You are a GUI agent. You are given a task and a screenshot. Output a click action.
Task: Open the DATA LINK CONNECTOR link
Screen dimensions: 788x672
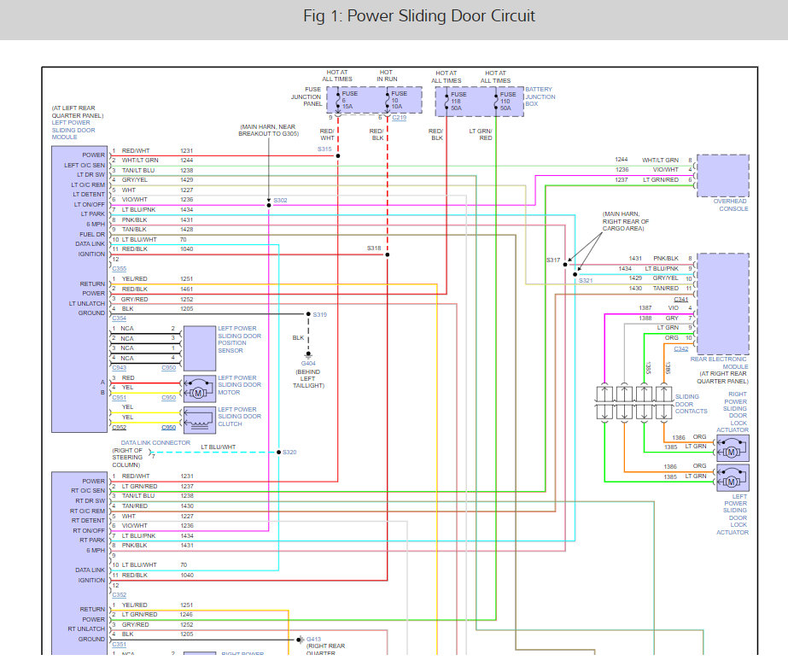click(155, 443)
